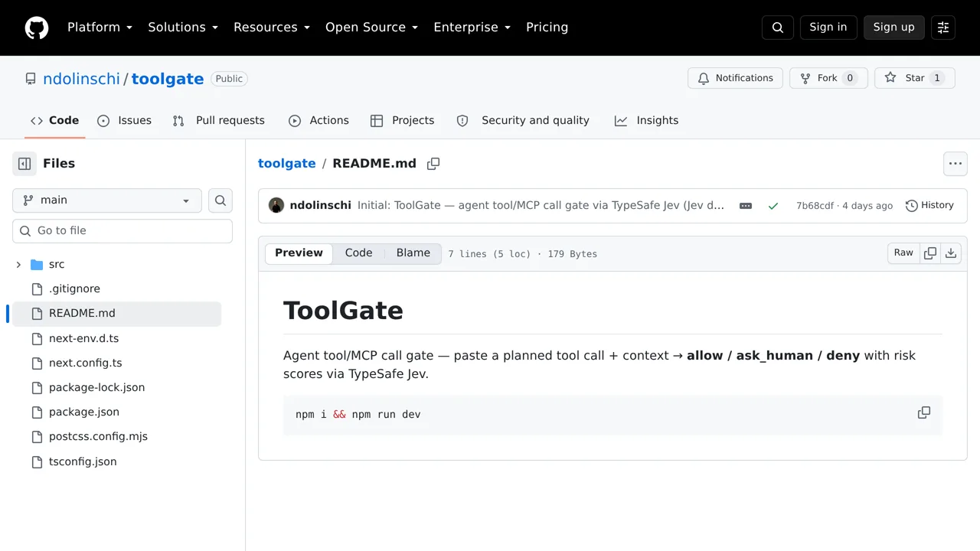Click the green commit status checkmark
The height and width of the screenshot is (551, 980).
[773, 206]
